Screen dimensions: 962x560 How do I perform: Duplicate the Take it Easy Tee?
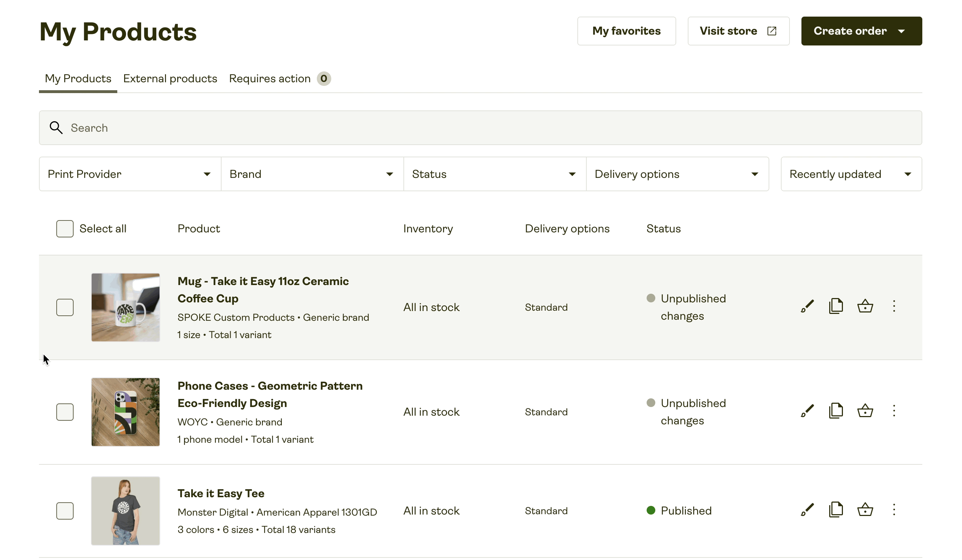(x=836, y=509)
